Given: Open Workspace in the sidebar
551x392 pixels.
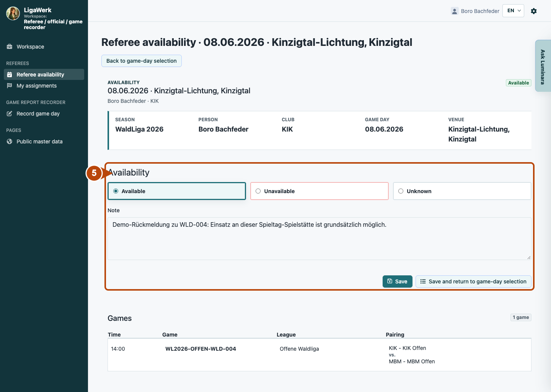Looking at the screenshot, I should point(44,47).
